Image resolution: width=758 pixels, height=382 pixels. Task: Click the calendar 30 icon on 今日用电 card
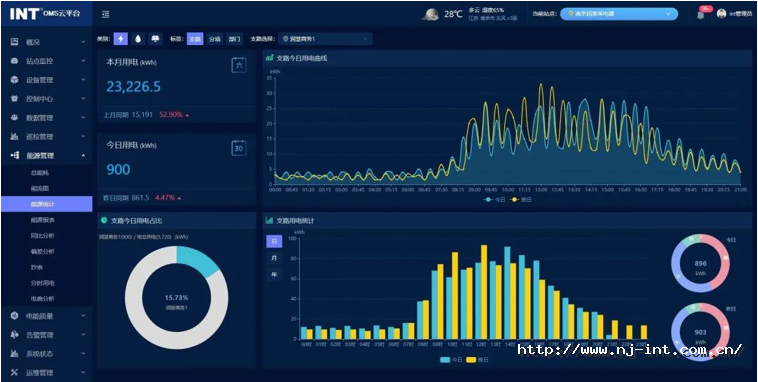pos(239,148)
